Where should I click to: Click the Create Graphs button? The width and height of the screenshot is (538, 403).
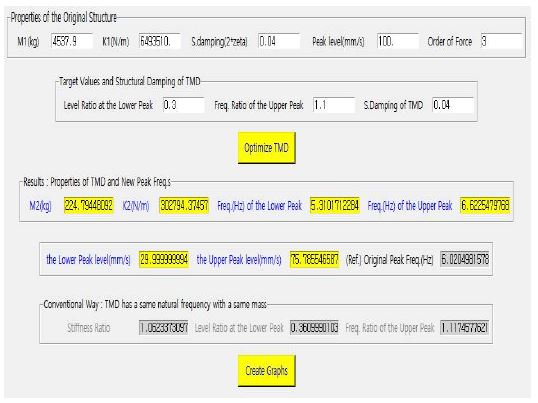(267, 370)
